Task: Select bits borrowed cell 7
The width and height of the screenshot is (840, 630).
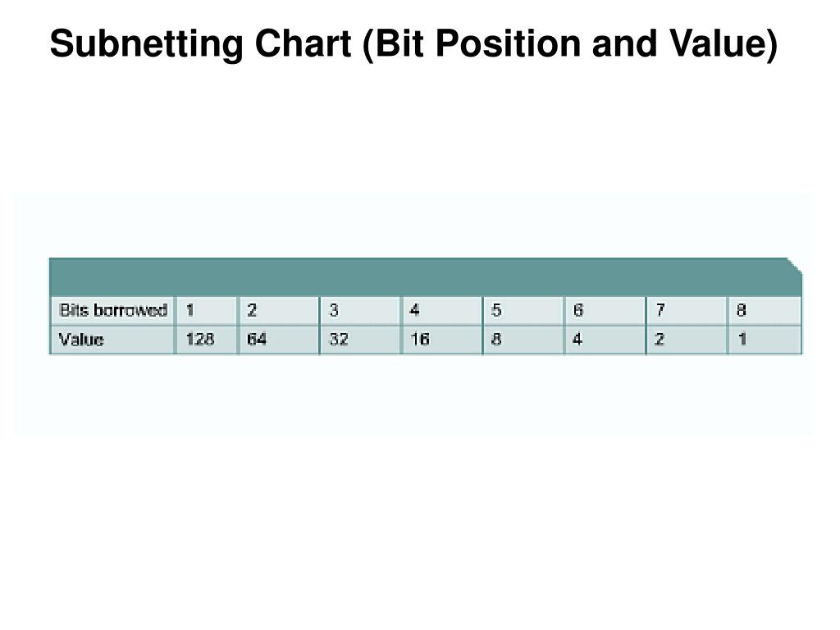Action: coord(687,311)
